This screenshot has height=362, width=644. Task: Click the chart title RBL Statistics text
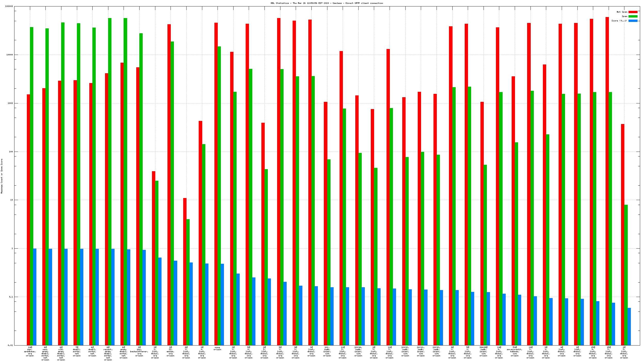tap(326, 3)
